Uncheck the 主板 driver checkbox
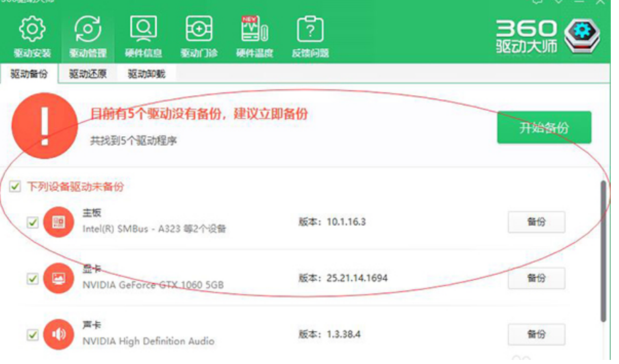This screenshot has height=364, width=619. coord(32,223)
